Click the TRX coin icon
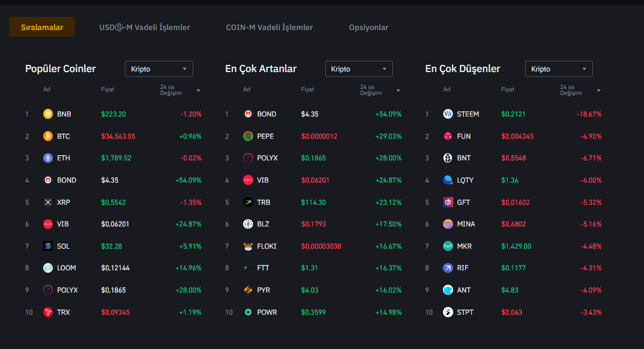This screenshot has width=644, height=349. click(x=48, y=312)
